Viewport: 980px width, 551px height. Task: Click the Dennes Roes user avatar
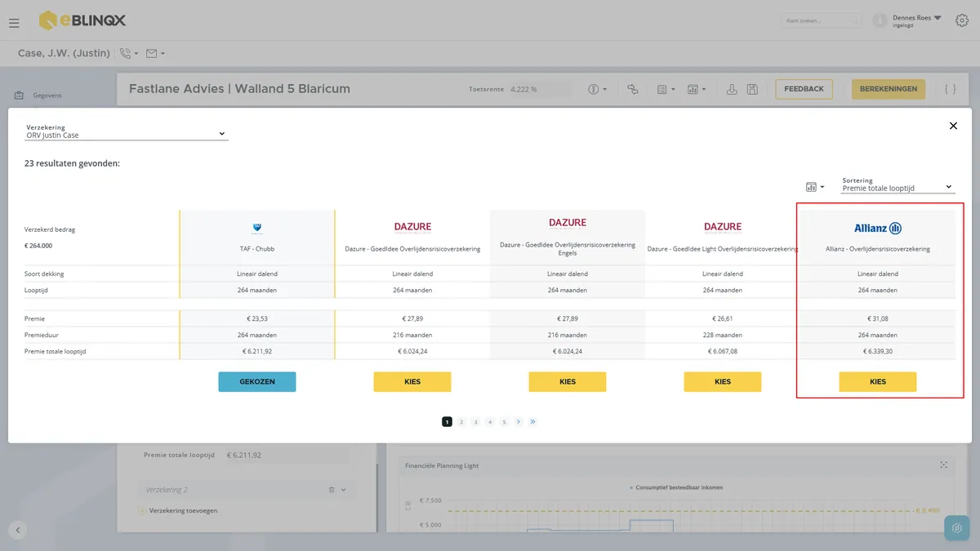click(x=880, y=20)
